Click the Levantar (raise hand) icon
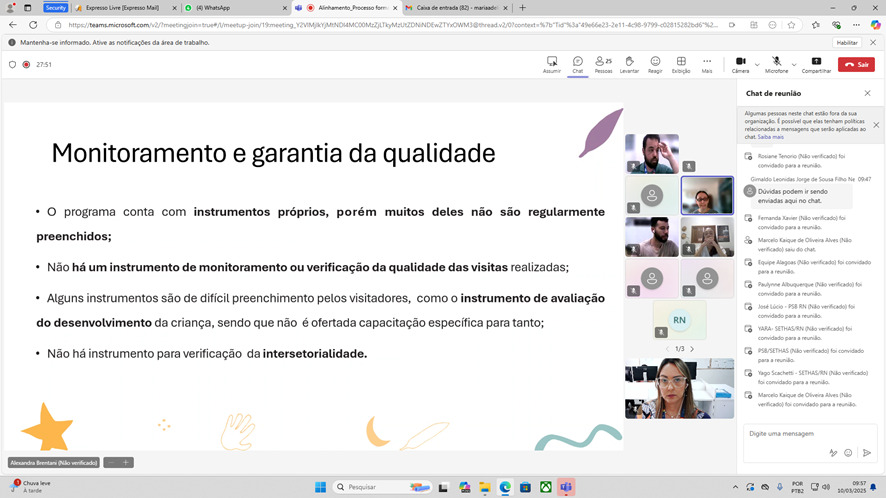The width and height of the screenshot is (886, 498). [629, 62]
